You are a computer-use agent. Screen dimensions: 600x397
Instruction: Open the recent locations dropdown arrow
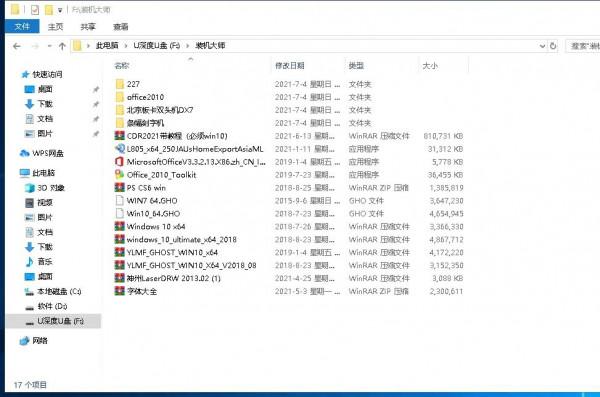pyautogui.click(x=49, y=46)
